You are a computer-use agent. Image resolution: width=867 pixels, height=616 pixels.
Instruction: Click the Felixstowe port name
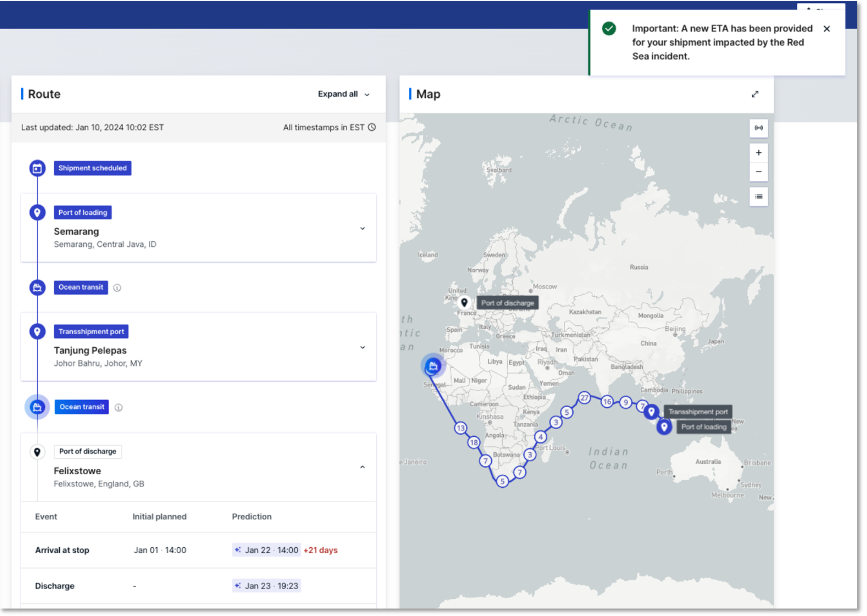pos(77,471)
